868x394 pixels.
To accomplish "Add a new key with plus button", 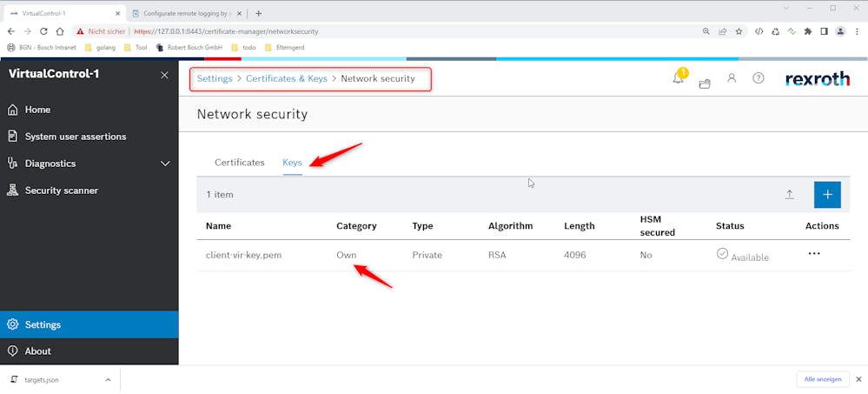I will (827, 195).
